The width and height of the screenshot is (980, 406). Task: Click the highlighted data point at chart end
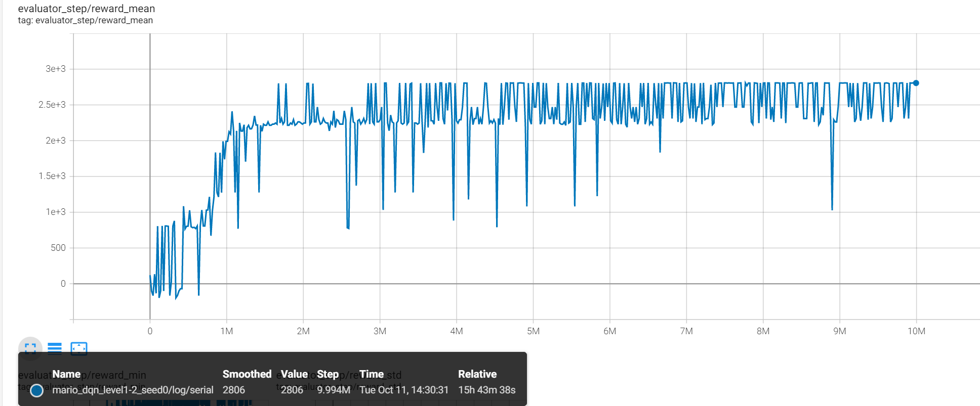[916, 83]
